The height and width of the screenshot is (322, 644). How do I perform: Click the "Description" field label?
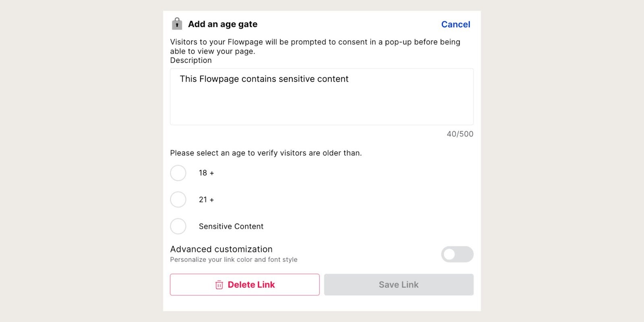(191, 60)
